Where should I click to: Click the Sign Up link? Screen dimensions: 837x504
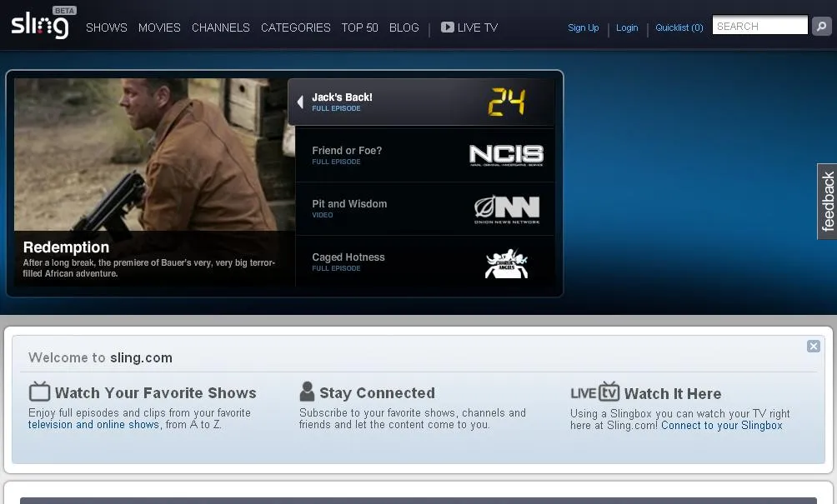coord(583,27)
